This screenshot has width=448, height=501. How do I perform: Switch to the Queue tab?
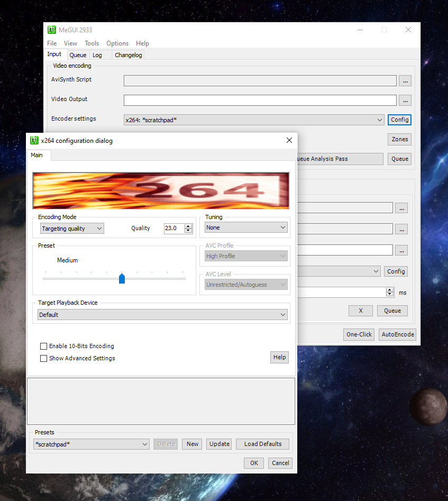point(78,55)
